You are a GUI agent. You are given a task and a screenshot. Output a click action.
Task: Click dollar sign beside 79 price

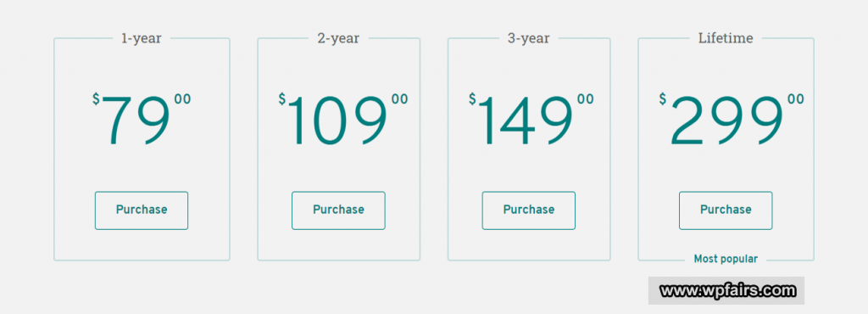pos(96,99)
